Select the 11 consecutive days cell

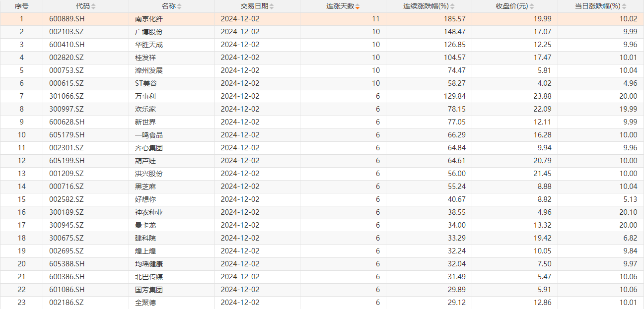point(343,19)
